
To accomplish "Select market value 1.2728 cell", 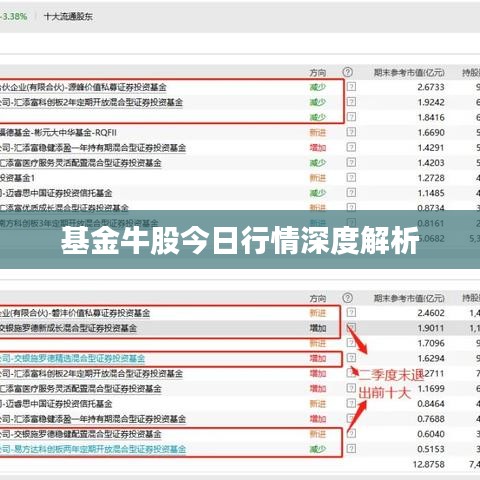I will (431, 178).
